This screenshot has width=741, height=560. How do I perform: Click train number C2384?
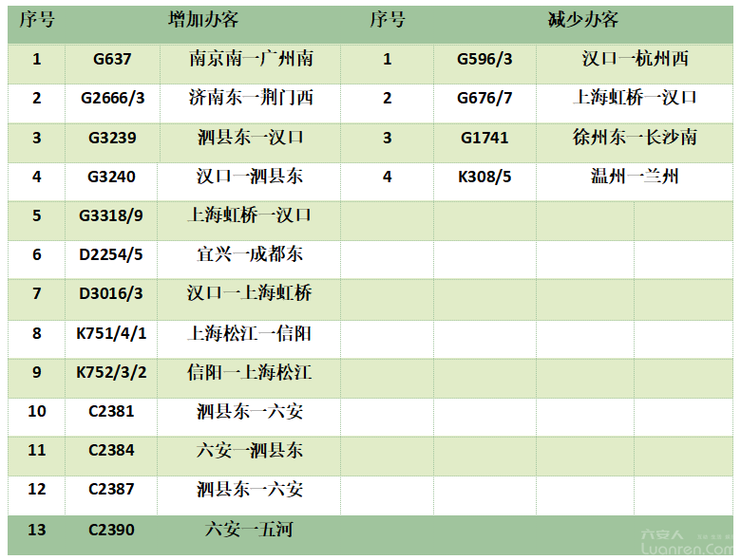pos(111,451)
